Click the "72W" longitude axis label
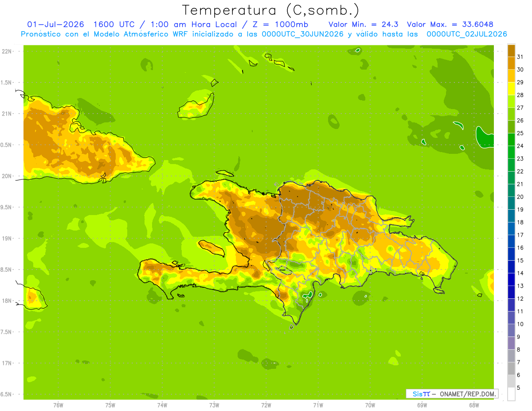The image size is (532, 411). pos(266,405)
